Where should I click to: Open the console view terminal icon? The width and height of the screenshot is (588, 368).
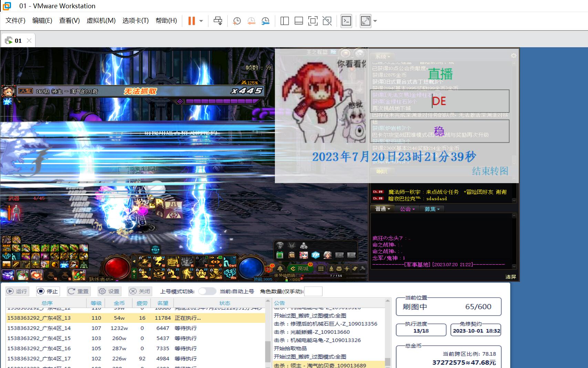click(x=346, y=21)
